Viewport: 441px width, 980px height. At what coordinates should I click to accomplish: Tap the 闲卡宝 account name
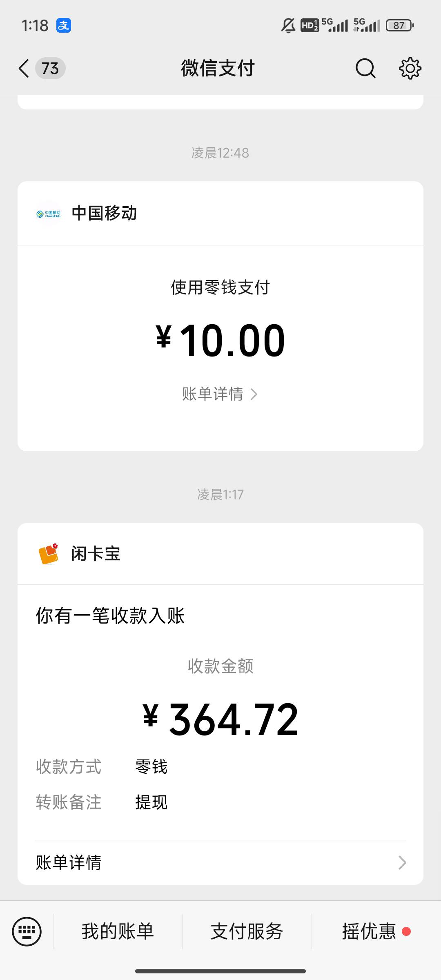(96, 554)
